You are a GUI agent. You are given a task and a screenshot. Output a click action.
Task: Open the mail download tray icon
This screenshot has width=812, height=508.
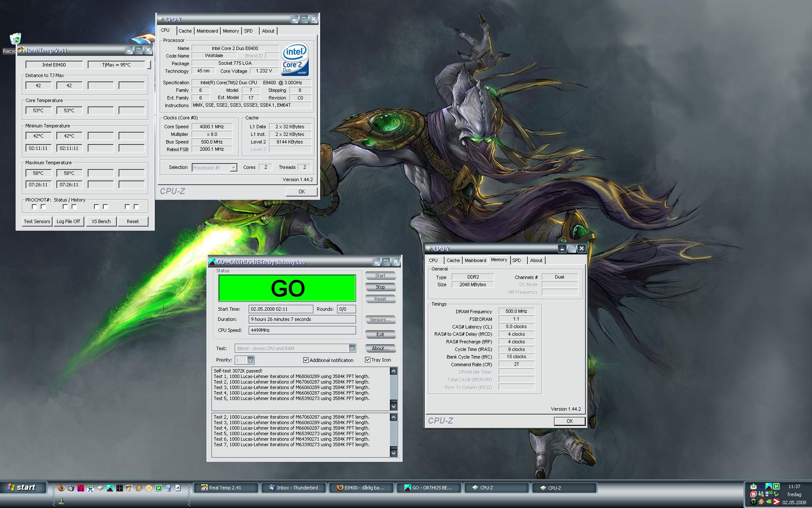(x=754, y=486)
